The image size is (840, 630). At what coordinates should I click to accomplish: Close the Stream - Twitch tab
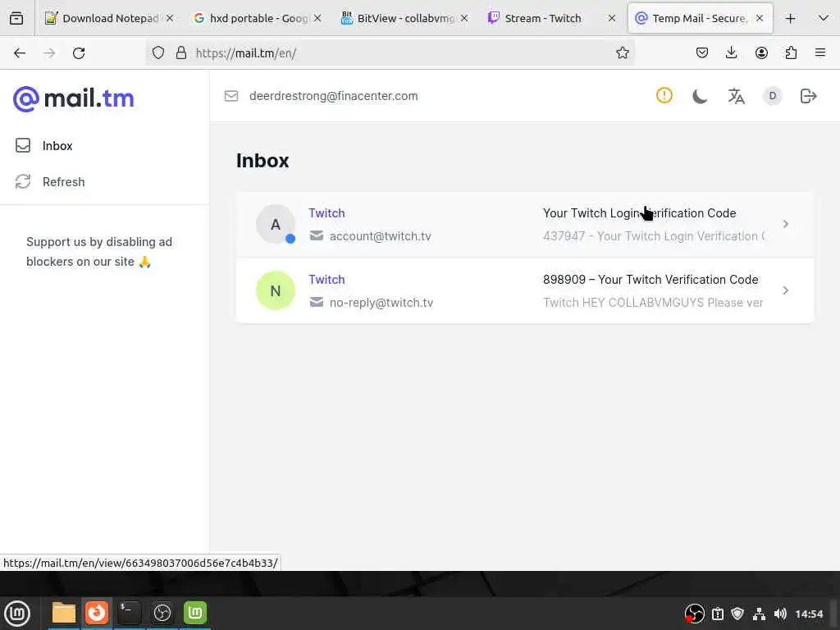tap(612, 18)
